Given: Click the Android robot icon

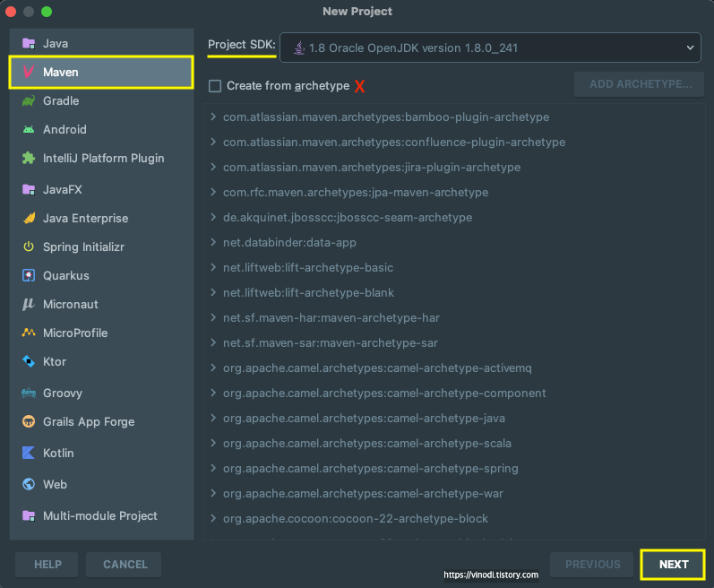Looking at the screenshot, I should tap(29, 129).
